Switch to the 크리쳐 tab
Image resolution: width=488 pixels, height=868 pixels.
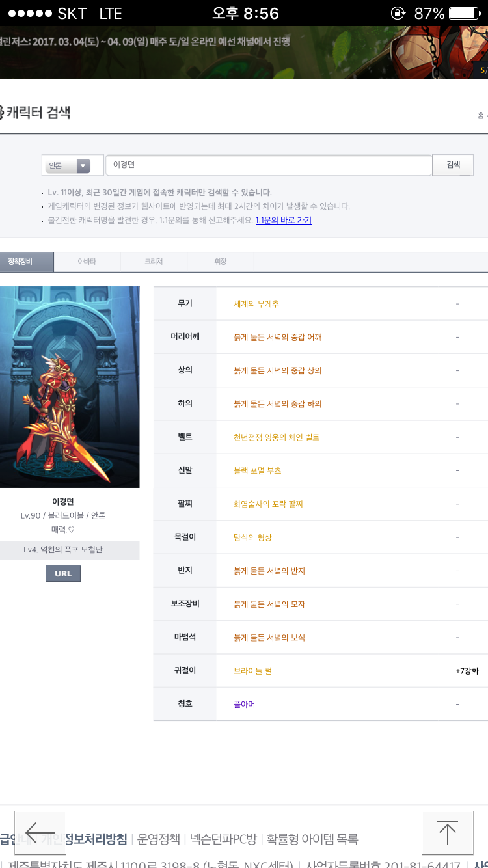click(154, 262)
